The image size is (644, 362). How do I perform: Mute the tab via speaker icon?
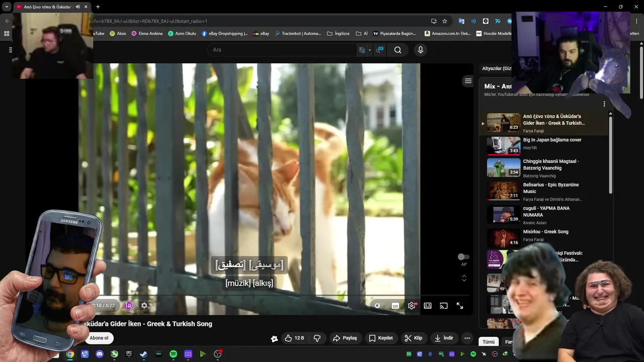pos(77,7)
